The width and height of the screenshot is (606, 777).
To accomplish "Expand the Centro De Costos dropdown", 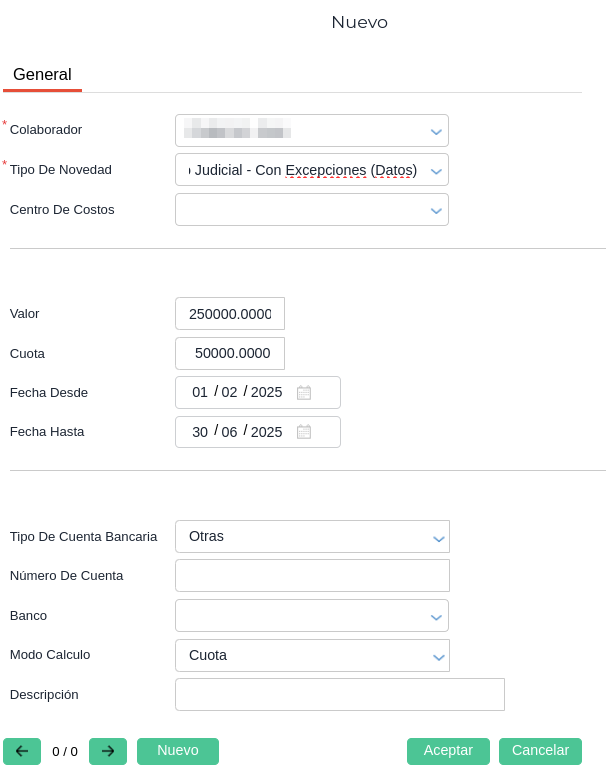I will tap(436, 210).
